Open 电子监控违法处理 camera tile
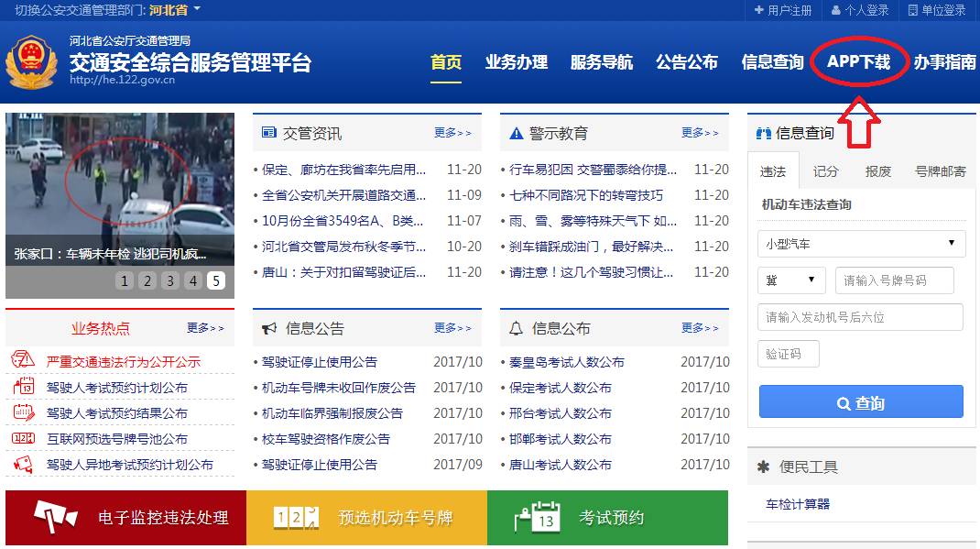Image resolution: width=980 pixels, height=549 pixels. [x=125, y=518]
